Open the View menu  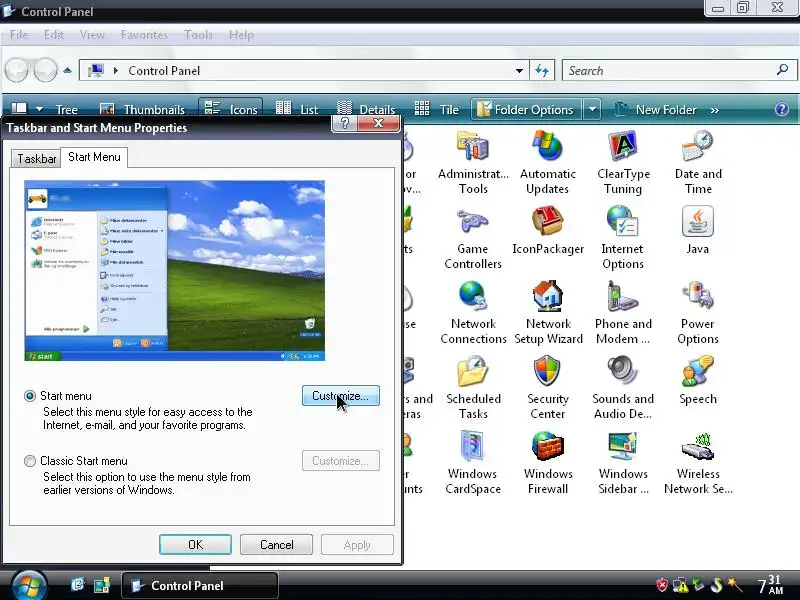(x=92, y=35)
